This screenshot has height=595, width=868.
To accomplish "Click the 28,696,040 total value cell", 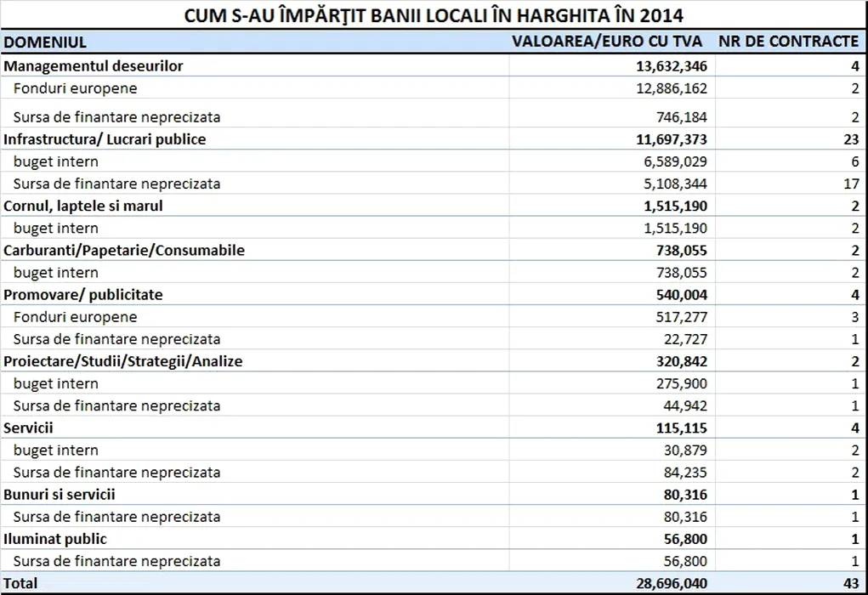I will pyautogui.click(x=664, y=583).
